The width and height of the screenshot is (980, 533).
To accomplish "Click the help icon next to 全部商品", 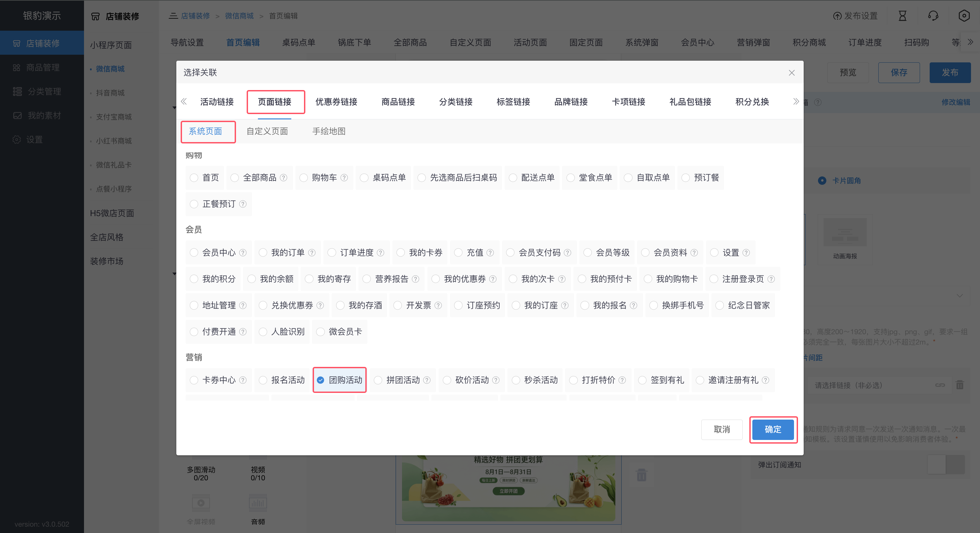I will click(x=283, y=178).
